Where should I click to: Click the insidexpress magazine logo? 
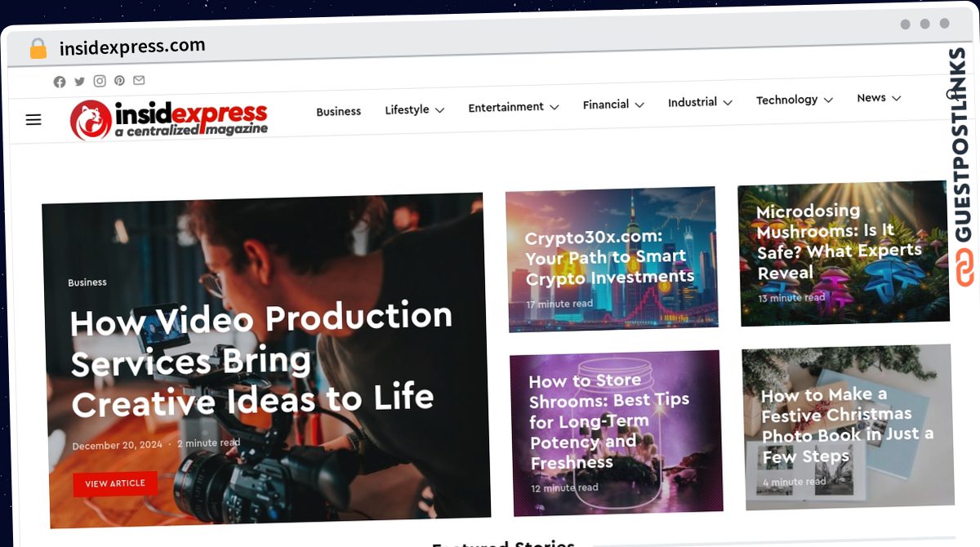pos(169,119)
